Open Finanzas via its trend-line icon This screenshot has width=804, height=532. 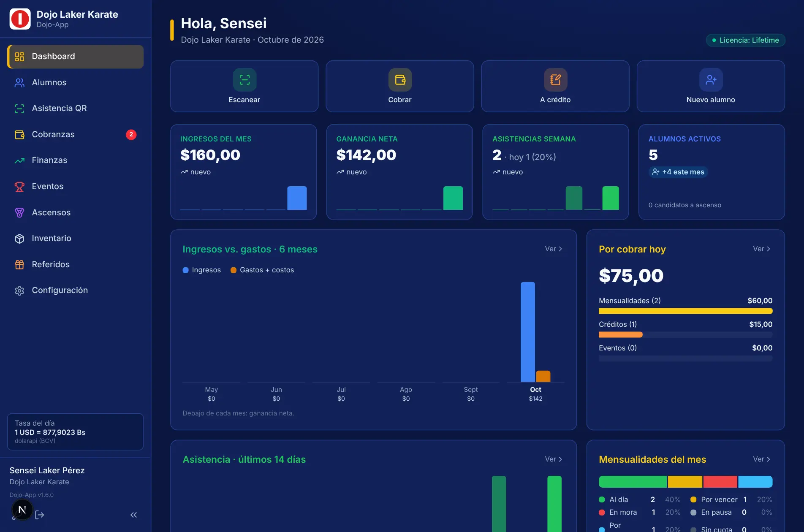[19, 160]
